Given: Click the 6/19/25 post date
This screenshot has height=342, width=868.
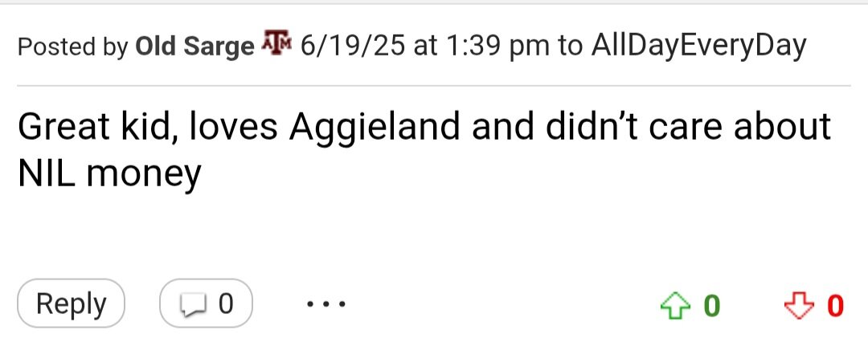Looking at the screenshot, I should coord(353,46).
